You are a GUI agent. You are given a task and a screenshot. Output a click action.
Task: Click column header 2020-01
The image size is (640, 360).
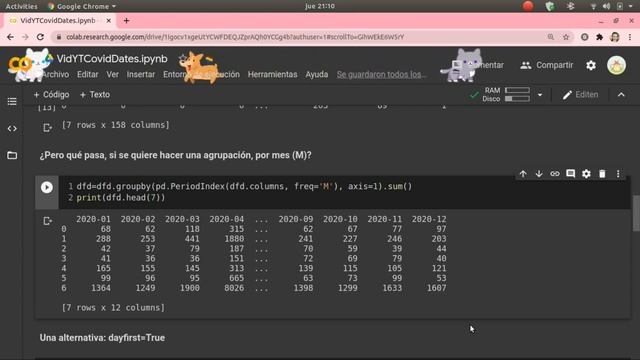pos(93,219)
